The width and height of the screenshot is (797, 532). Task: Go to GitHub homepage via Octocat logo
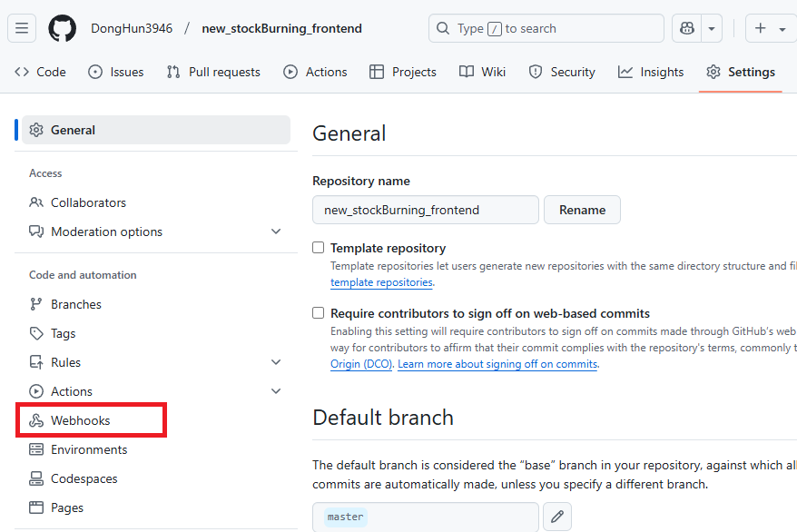click(62, 28)
